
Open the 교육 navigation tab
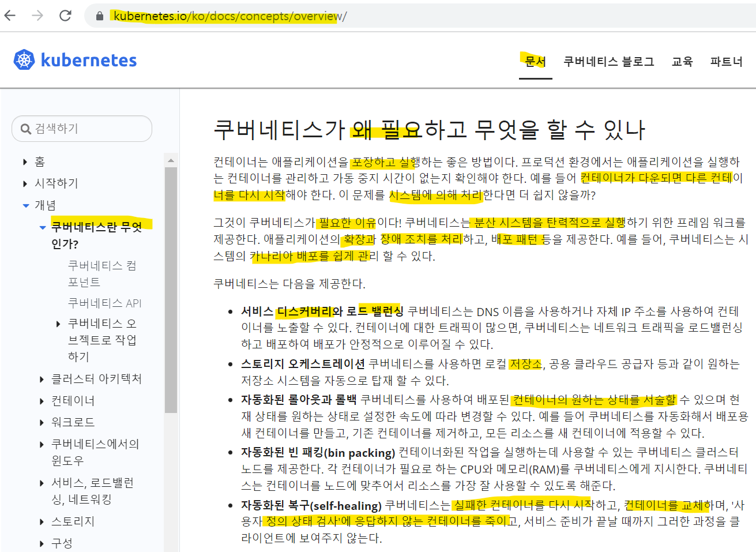pos(682,61)
